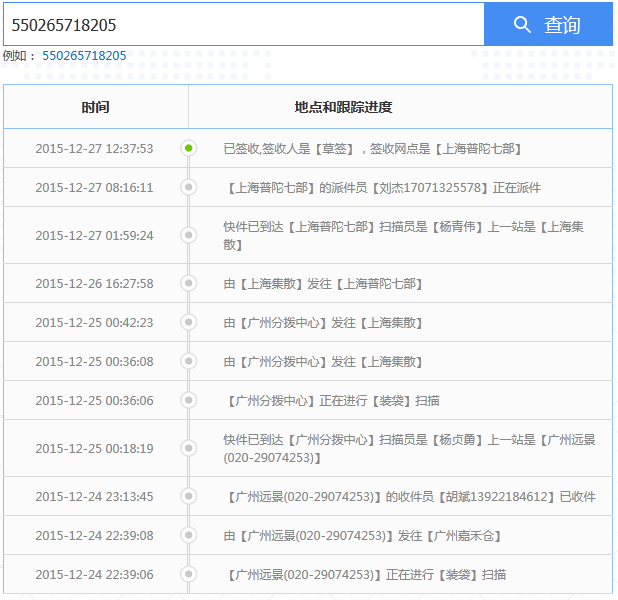This screenshot has width=618, height=600.
Task: Select the timestamp 2015-12-24 22:39:08
Action: tap(94, 535)
